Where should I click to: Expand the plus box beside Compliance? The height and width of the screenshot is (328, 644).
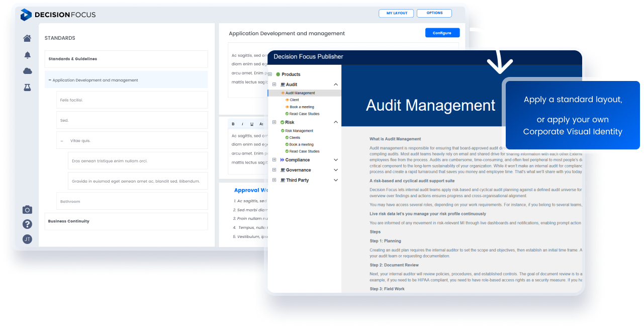(274, 160)
